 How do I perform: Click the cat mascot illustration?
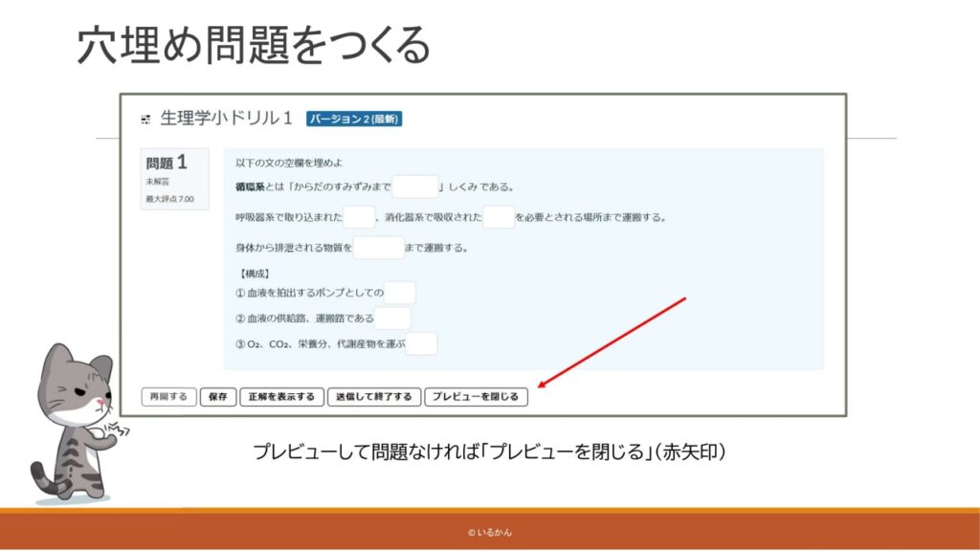[x=77, y=421]
